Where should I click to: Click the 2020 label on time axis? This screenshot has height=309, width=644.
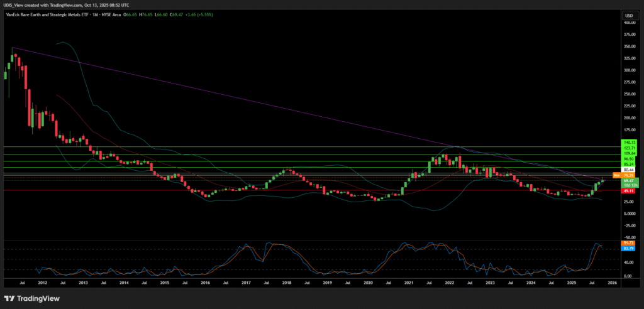pos(369,283)
